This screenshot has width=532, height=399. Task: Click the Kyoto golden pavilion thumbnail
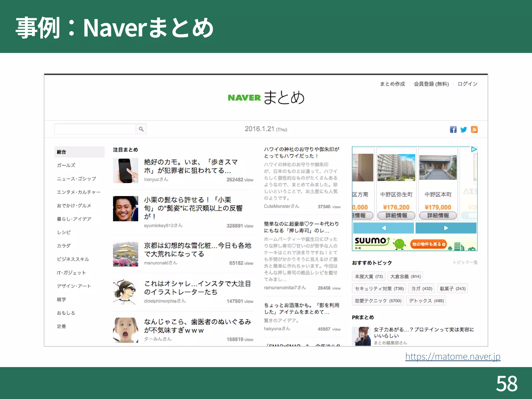125,254
